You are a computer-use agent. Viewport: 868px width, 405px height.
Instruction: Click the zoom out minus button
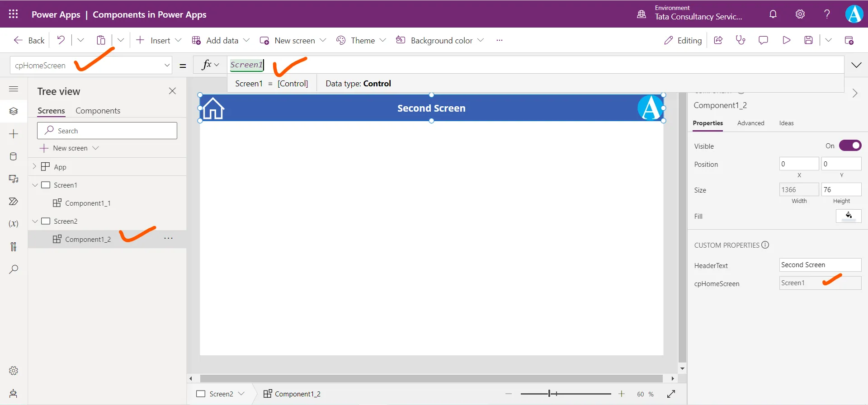click(x=509, y=394)
